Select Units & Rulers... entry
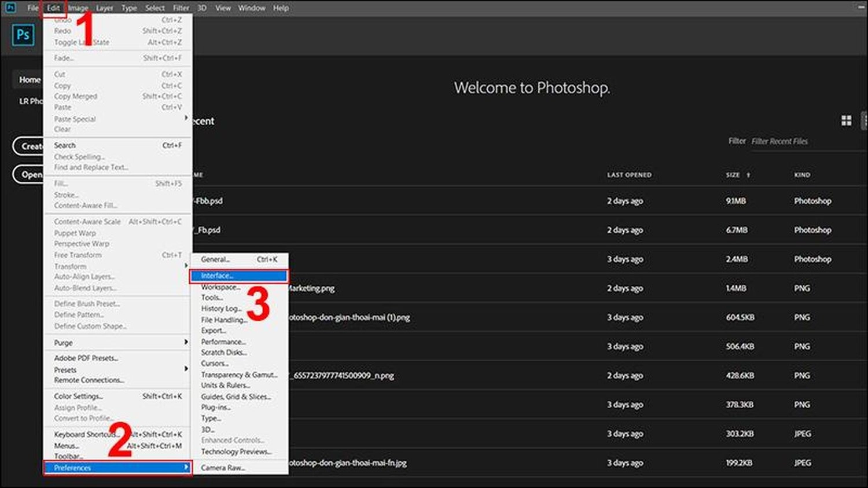 pos(240,386)
